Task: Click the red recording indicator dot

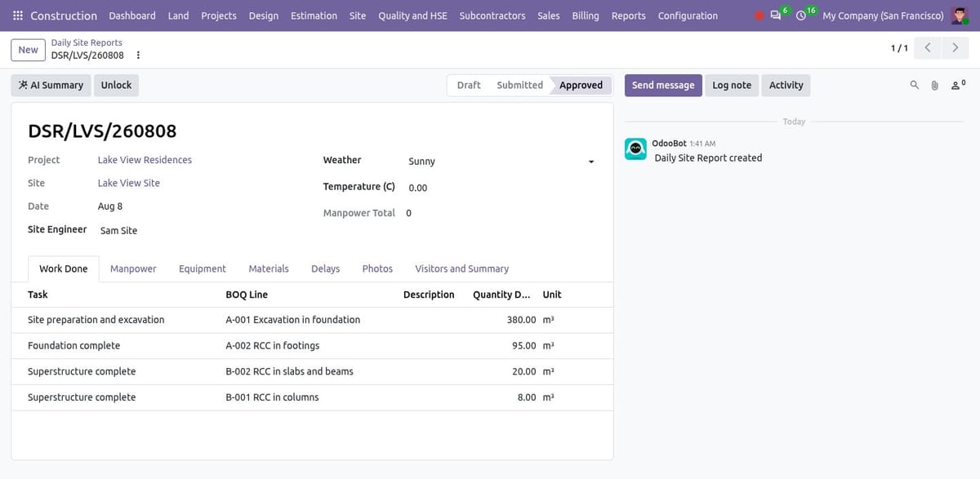Action: click(x=759, y=16)
